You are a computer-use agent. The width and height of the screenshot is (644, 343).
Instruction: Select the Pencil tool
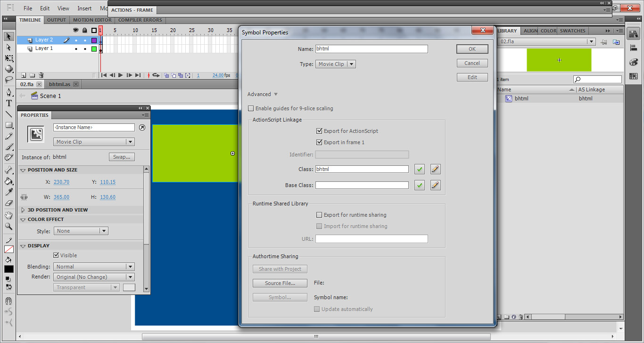[8, 136]
